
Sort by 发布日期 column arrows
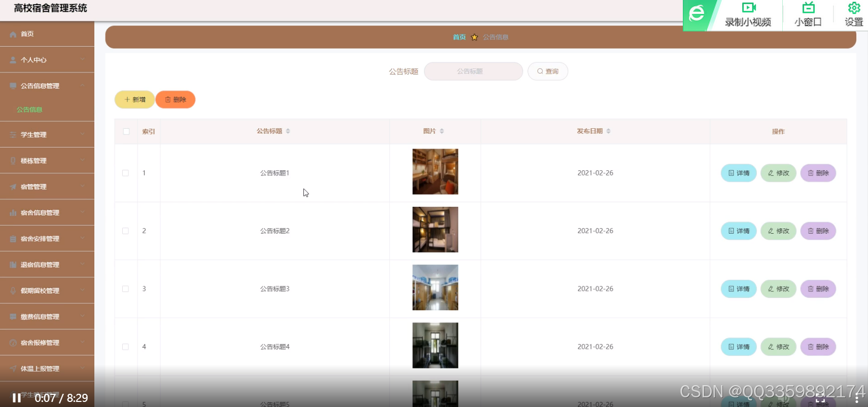click(x=608, y=131)
